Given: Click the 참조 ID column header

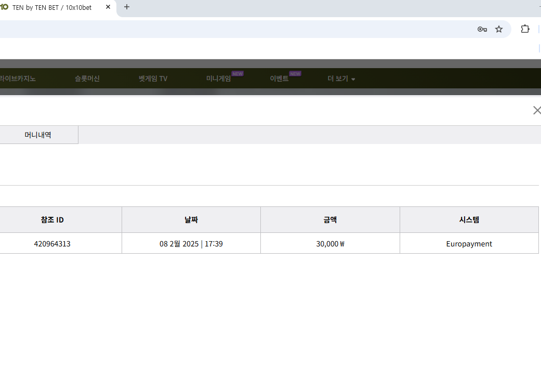Looking at the screenshot, I should click(x=52, y=220).
